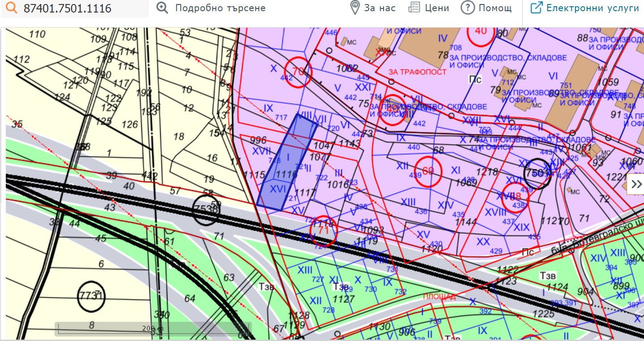Click the external link icon by "Електронни услуги"
Screen dimensions: 644x341
(536, 8)
